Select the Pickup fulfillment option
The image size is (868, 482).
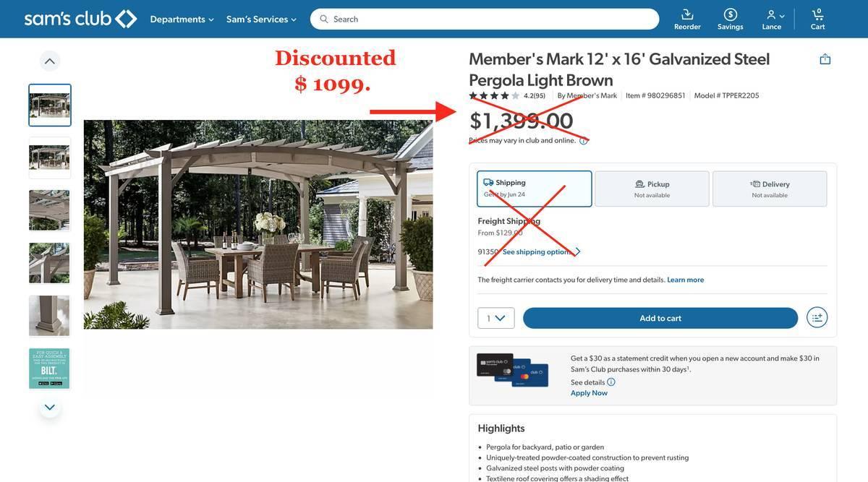coord(652,189)
